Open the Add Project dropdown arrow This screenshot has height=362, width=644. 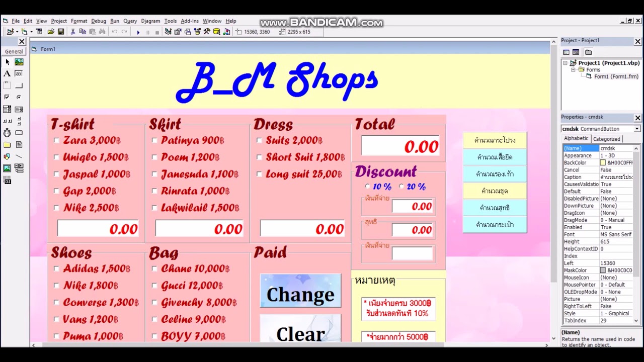click(17, 32)
